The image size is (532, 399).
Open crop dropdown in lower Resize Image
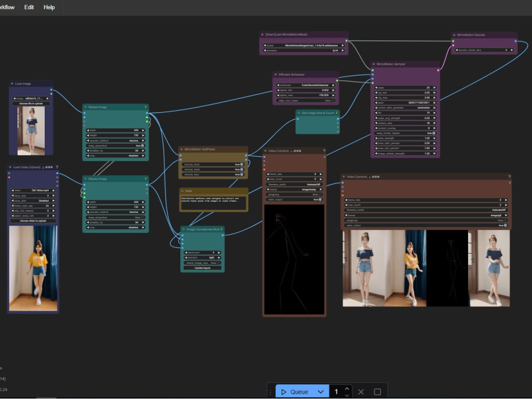[115, 227]
